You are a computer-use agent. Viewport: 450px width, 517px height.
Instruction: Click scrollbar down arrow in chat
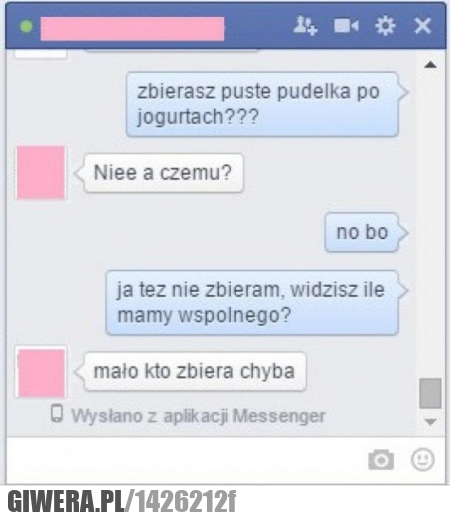pyautogui.click(x=430, y=422)
